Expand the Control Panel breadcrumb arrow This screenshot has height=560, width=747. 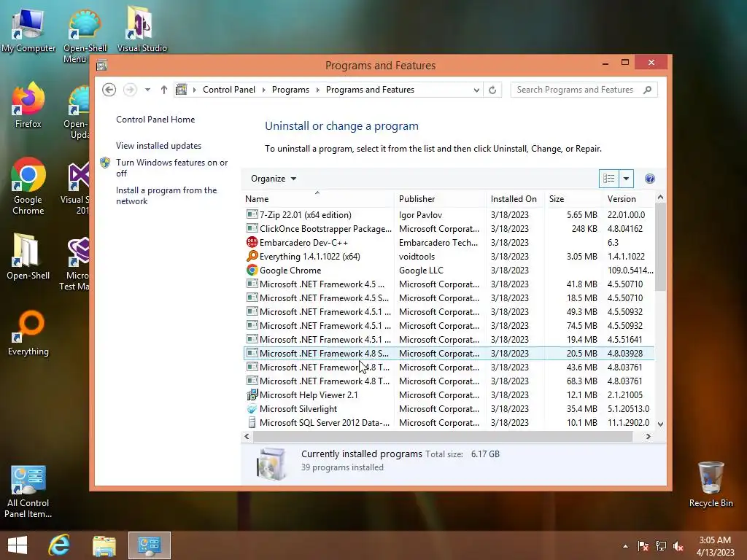(x=264, y=90)
